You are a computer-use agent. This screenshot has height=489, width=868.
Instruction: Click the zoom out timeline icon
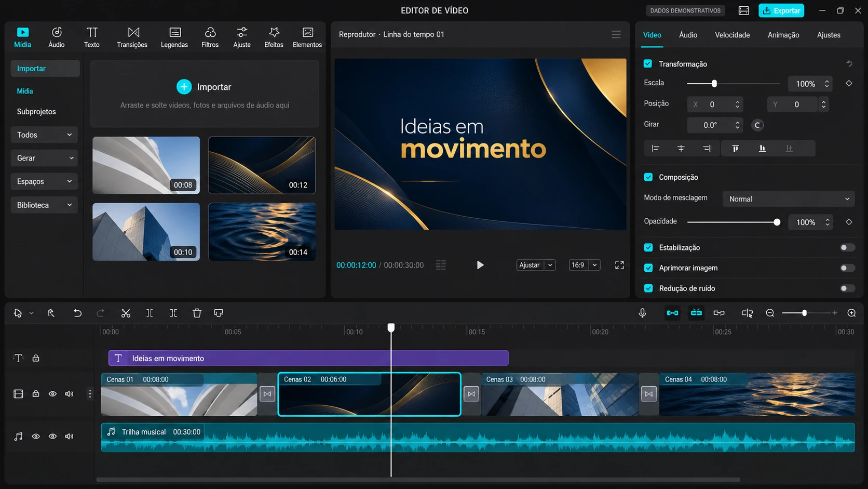pos(770,313)
